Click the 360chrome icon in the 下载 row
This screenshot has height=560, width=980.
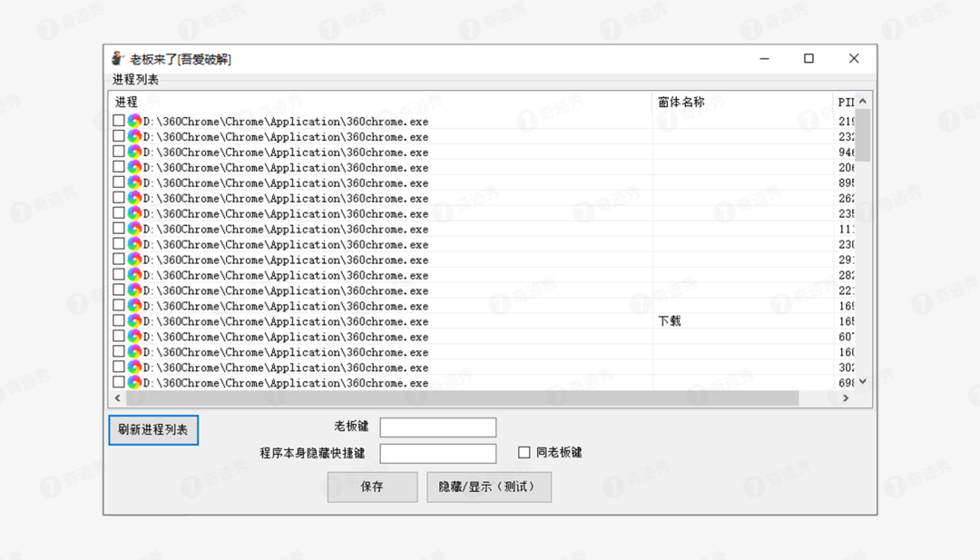(x=134, y=320)
